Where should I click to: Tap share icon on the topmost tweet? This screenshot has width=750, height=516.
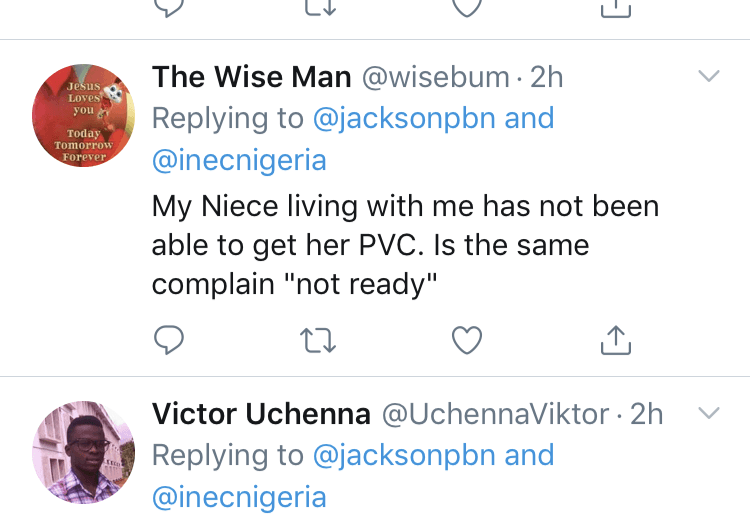pos(616,8)
